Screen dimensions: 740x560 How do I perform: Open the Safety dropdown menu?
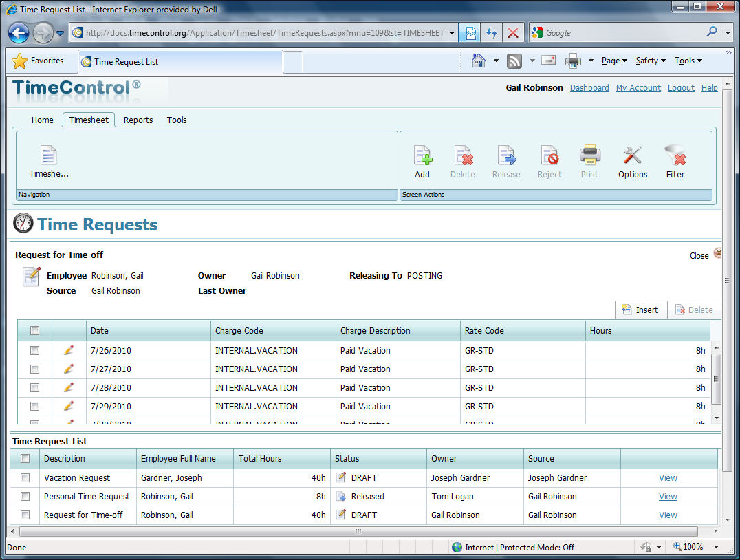[x=651, y=61]
